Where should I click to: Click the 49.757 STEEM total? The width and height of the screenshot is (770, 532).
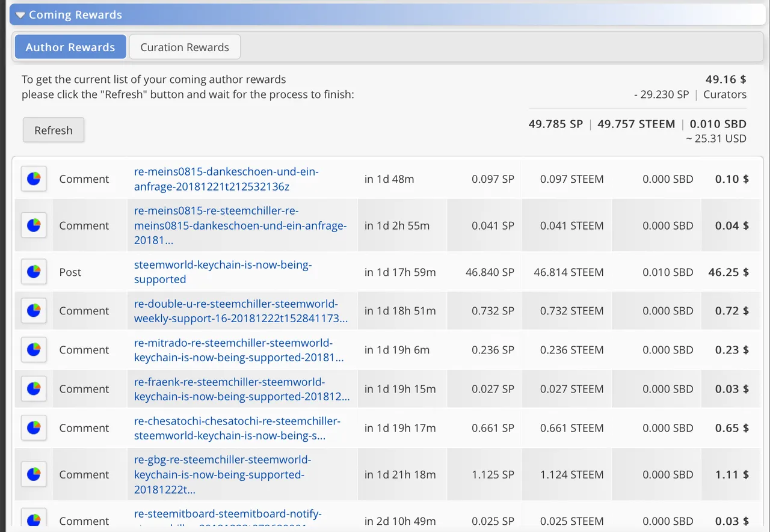click(636, 124)
